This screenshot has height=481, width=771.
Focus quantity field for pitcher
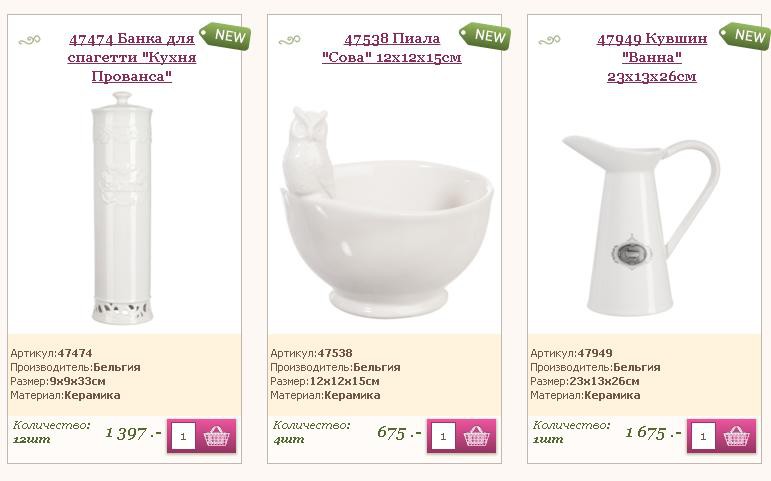pyautogui.click(x=703, y=436)
